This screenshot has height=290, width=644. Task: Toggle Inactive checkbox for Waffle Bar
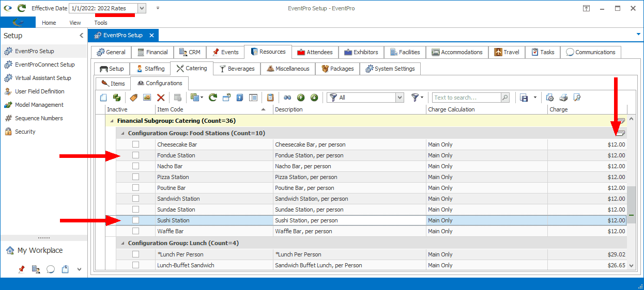tap(135, 231)
